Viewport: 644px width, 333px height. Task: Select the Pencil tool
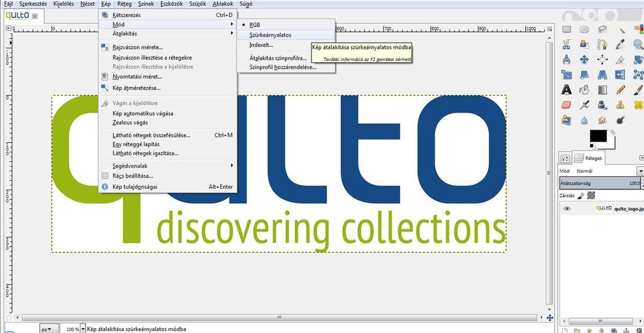621,89
